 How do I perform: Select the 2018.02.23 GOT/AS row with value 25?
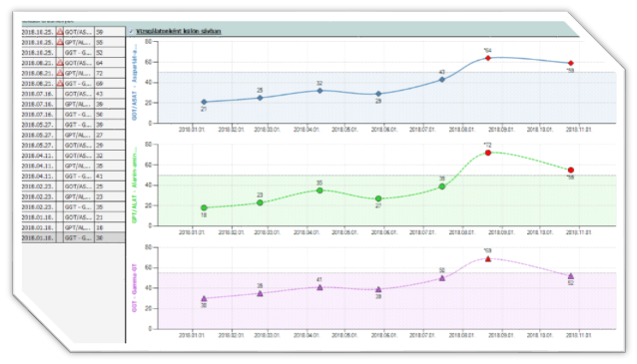[x=74, y=186]
